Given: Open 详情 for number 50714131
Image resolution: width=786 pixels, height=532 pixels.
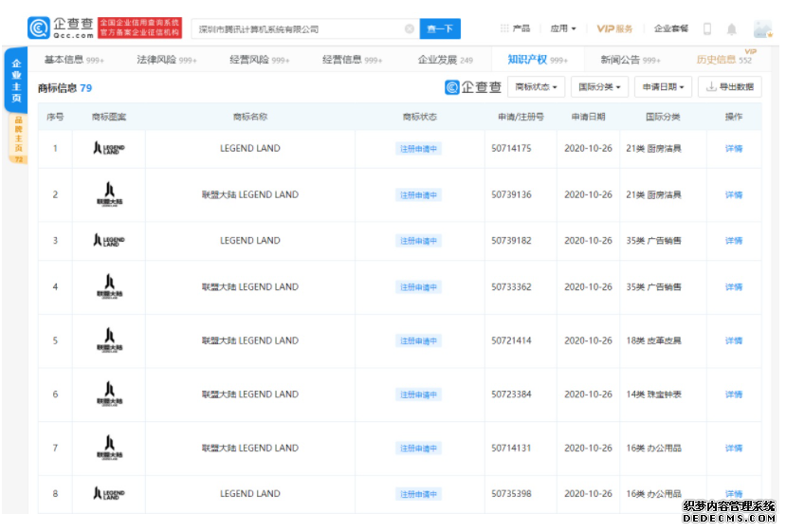Looking at the screenshot, I should coord(733,448).
